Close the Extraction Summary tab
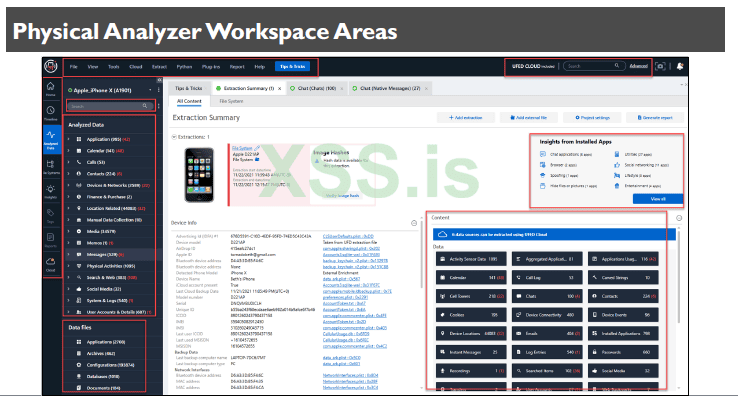The width and height of the screenshot is (738, 414). point(280,88)
